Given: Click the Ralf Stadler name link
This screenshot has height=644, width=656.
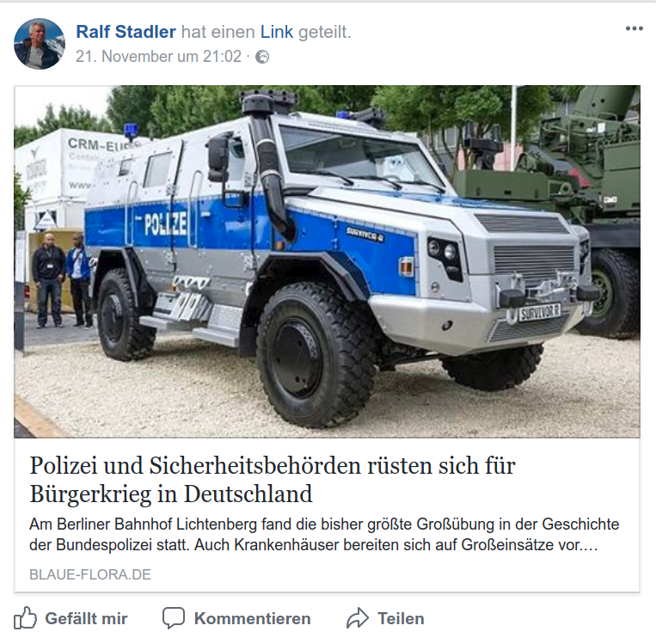Looking at the screenshot, I should 126,32.
